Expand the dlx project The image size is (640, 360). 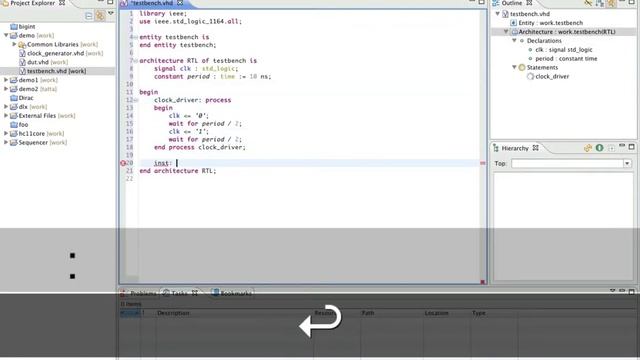click(x=6, y=107)
